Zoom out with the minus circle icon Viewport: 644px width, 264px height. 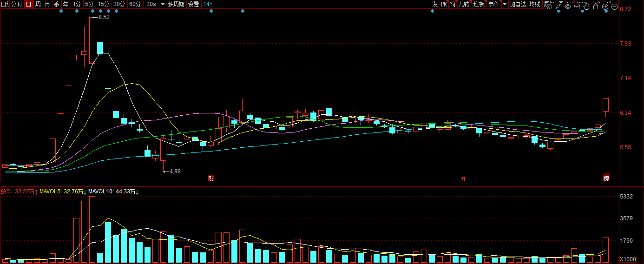615,7
